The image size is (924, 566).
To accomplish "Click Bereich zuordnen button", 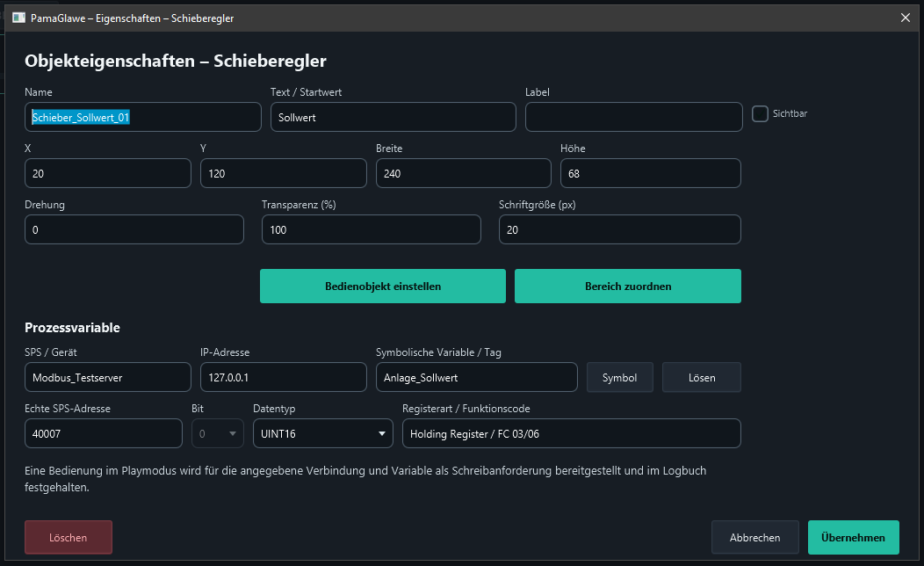I will [x=628, y=286].
